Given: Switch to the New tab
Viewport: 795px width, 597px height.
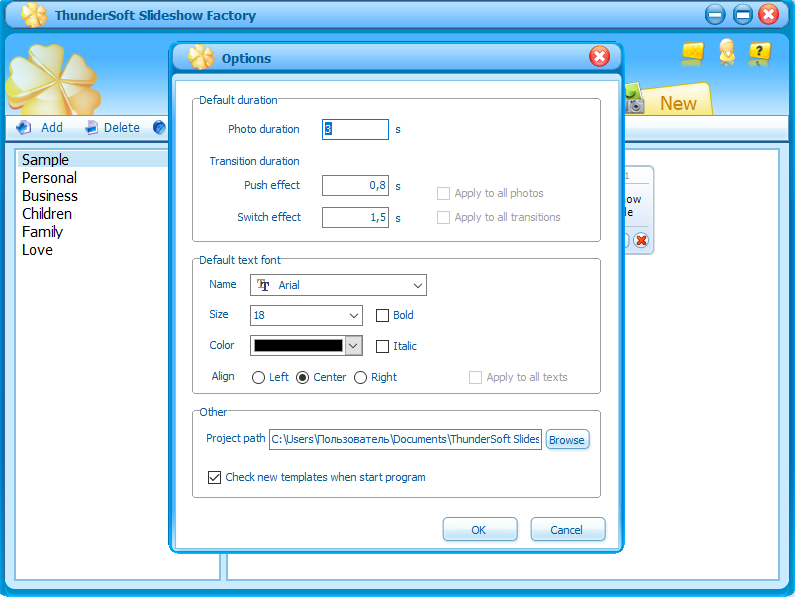Looking at the screenshot, I should coord(678,103).
